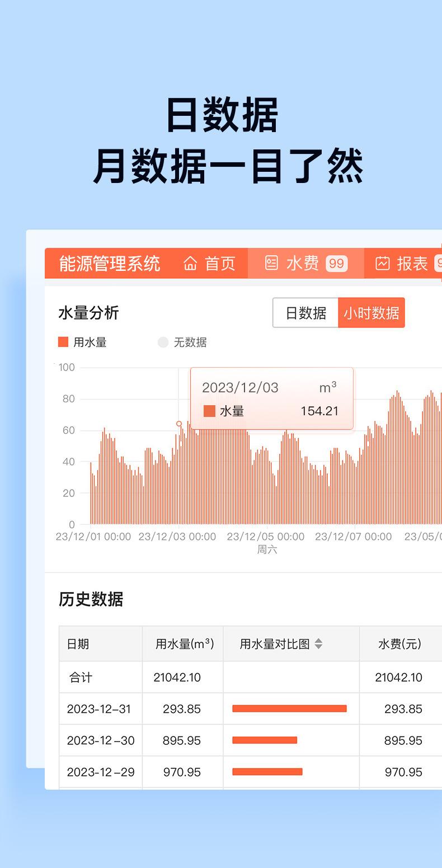442x868 pixels.
Task: Click the sort arrows on 用水量对比图
Action: point(318,644)
